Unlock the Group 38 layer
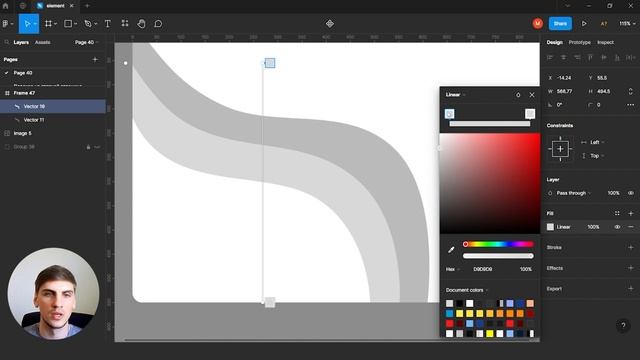This screenshot has width=640, height=360. coord(88,147)
